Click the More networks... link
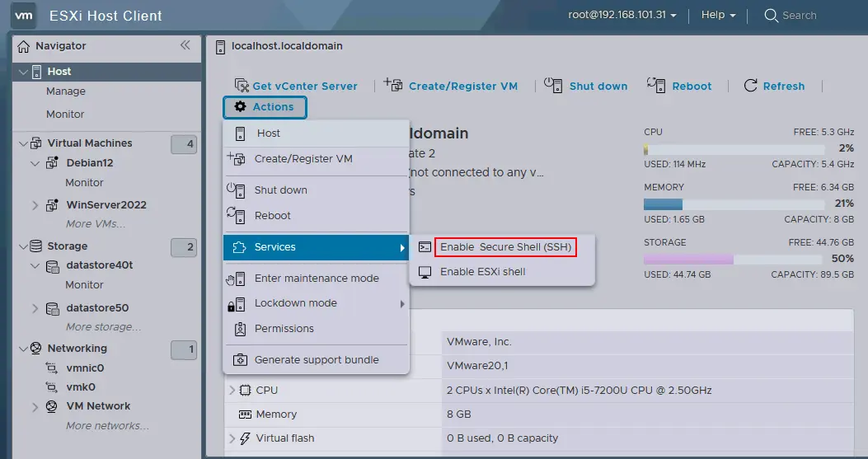 (107, 426)
